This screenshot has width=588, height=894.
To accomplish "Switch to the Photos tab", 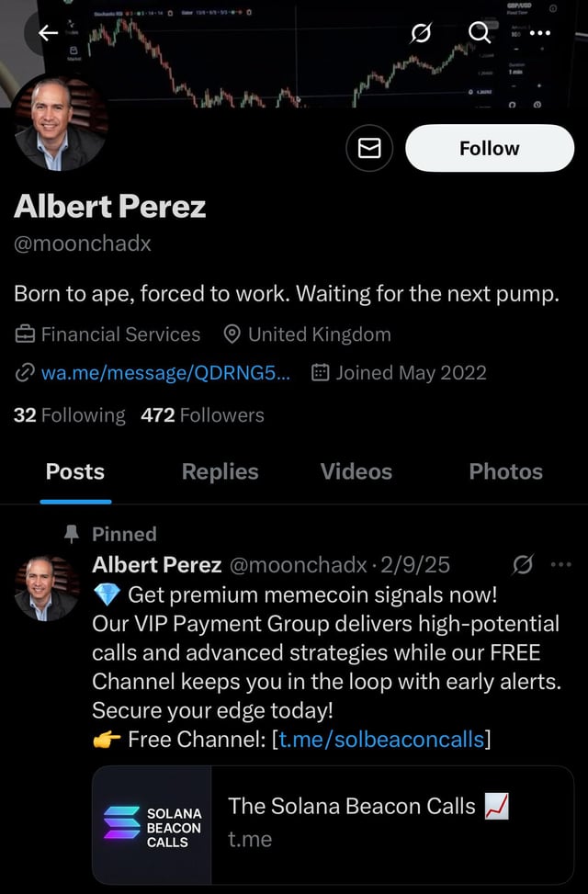I will click(505, 472).
